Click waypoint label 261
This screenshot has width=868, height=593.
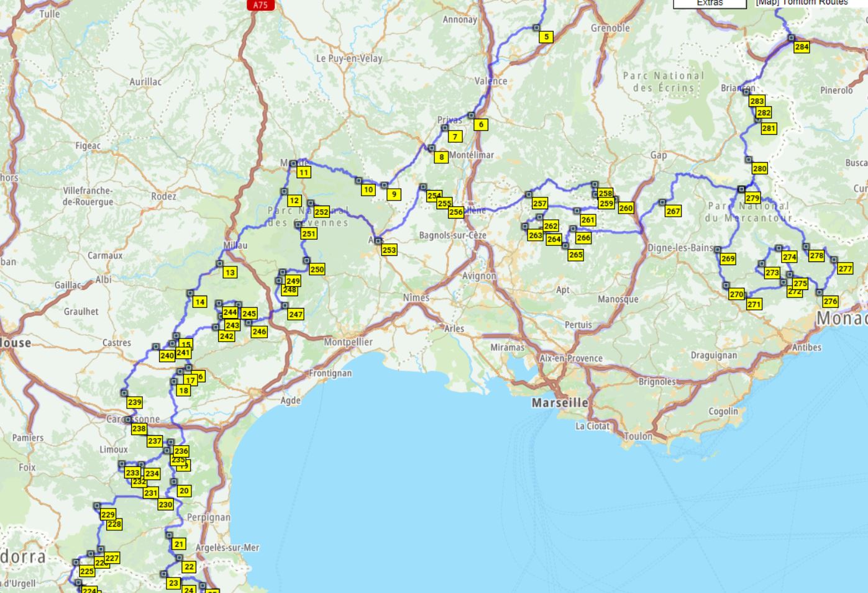[x=588, y=220]
